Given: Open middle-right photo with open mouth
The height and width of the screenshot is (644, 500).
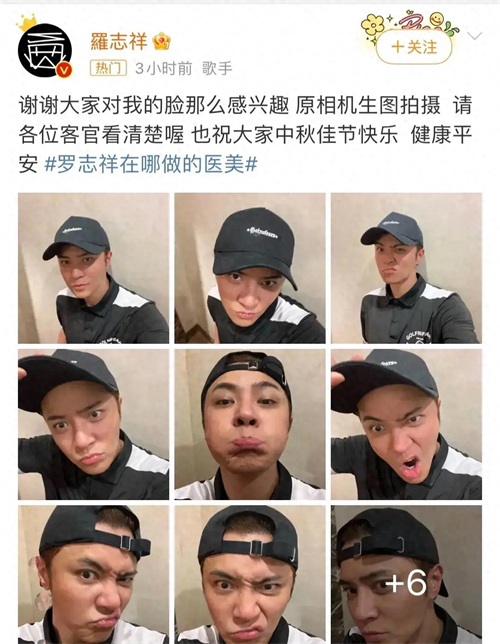Looking at the screenshot, I should click(406, 424).
